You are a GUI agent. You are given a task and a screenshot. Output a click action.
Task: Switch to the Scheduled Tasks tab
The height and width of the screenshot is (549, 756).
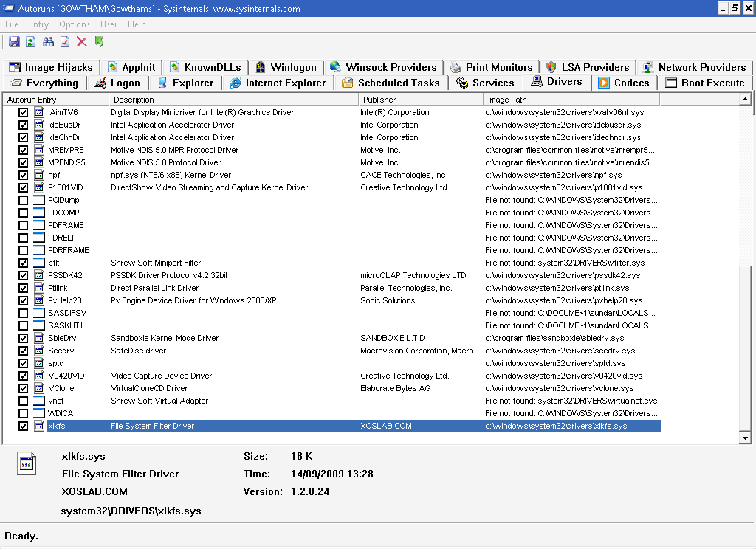pos(391,83)
